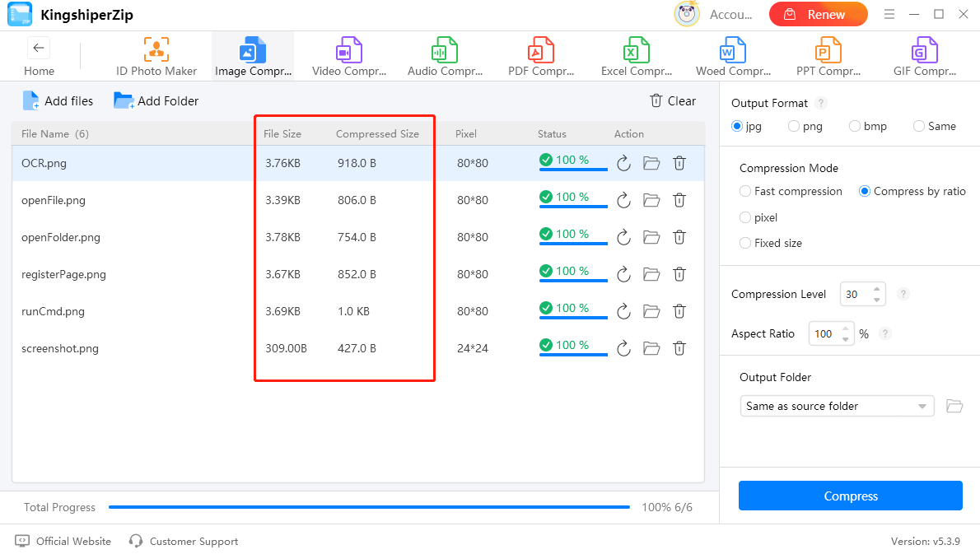The height and width of the screenshot is (554, 980).
Task: Open output folder for openFile.png
Action: click(x=651, y=200)
